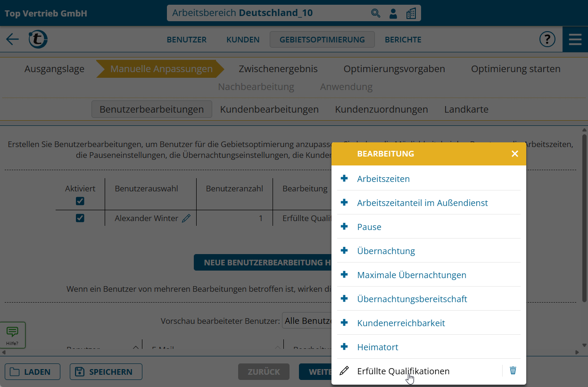
Task: Switch to the Kundenbearbeitungen tab
Action: [x=269, y=109]
